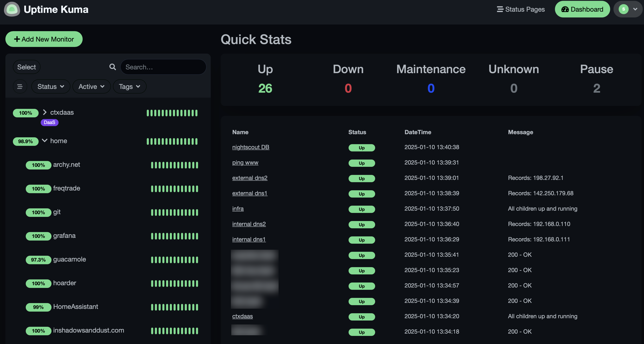Collapse the home monitor group
The width and height of the screenshot is (644, 344).
click(x=44, y=141)
